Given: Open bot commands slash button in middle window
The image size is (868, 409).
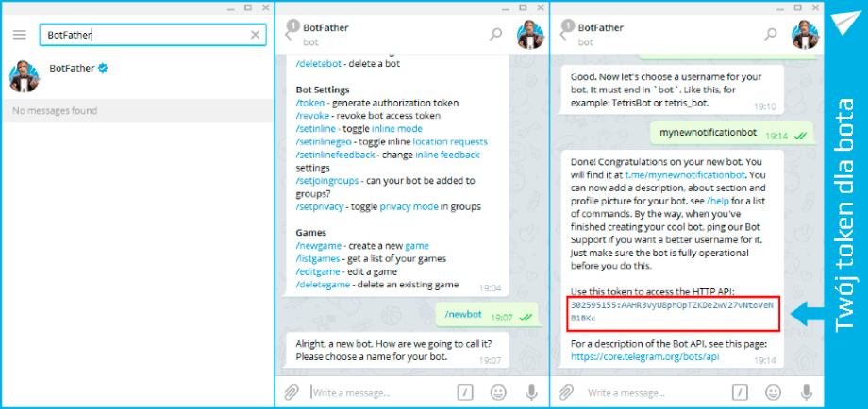Looking at the screenshot, I should [465, 393].
